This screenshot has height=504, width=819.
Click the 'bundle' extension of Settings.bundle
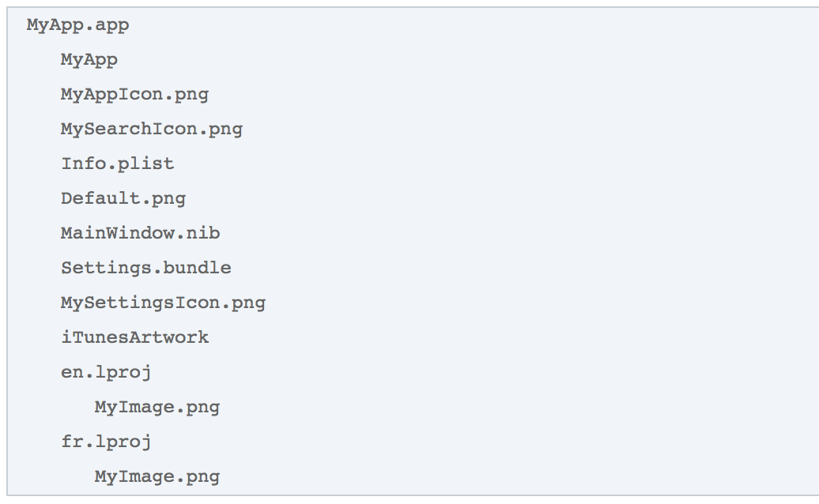(x=197, y=268)
